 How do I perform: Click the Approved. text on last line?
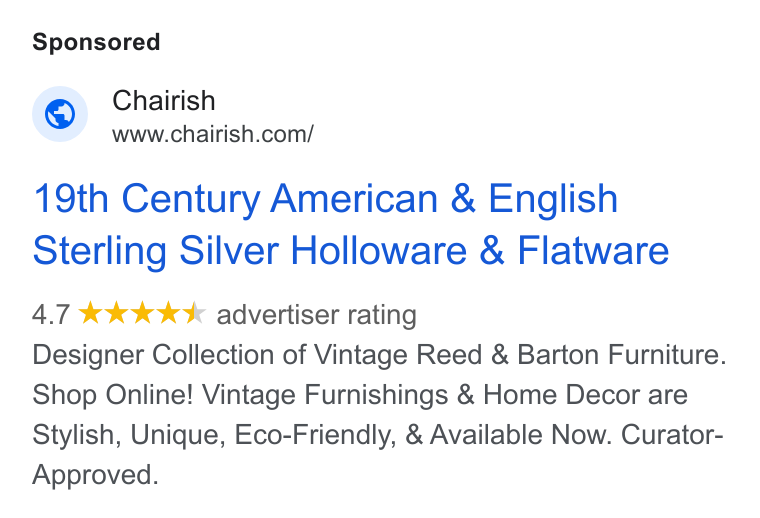click(95, 475)
